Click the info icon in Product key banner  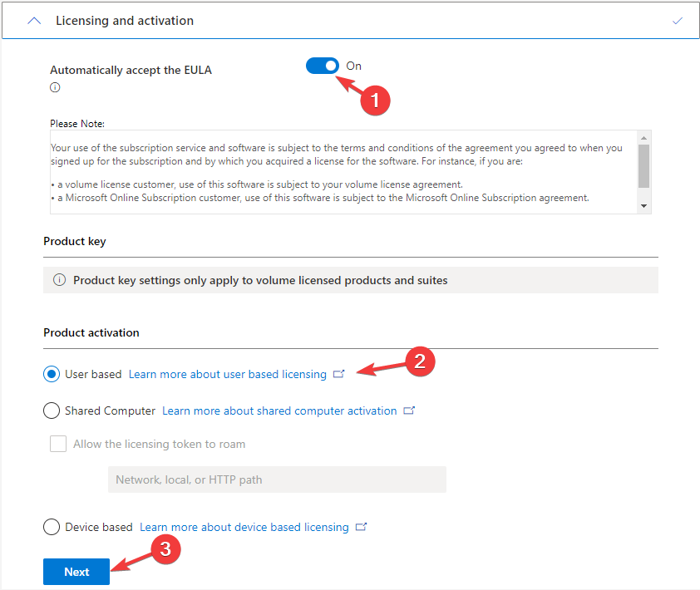pos(59,280)
